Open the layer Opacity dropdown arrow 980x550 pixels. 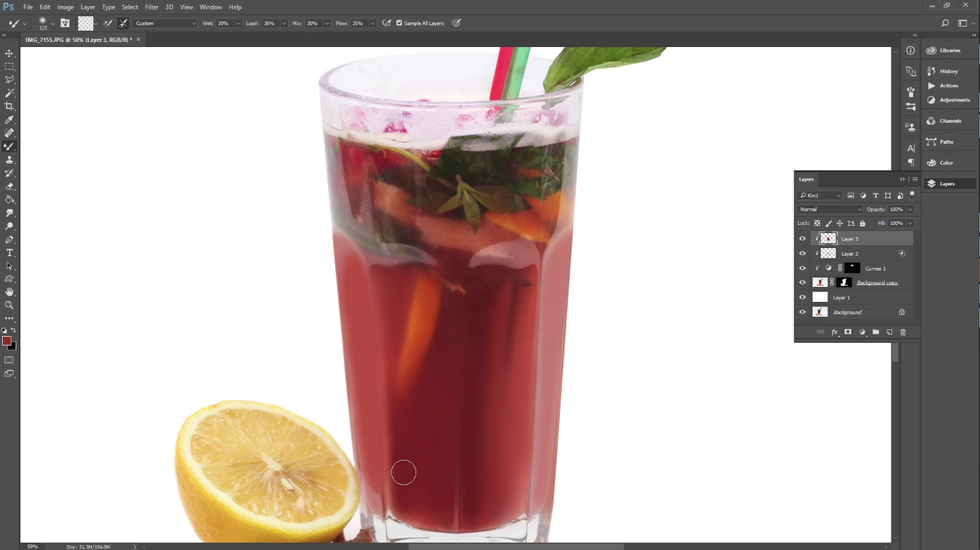(911, 209)
